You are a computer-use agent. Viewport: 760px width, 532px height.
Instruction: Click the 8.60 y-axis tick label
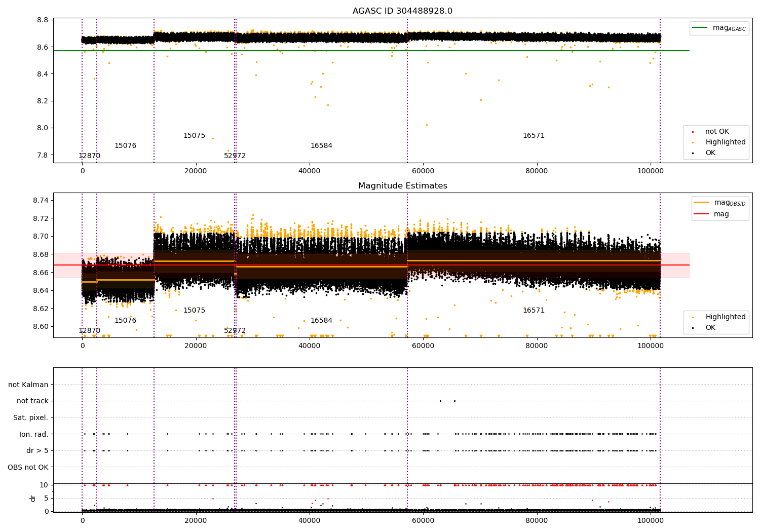point(41,326)
